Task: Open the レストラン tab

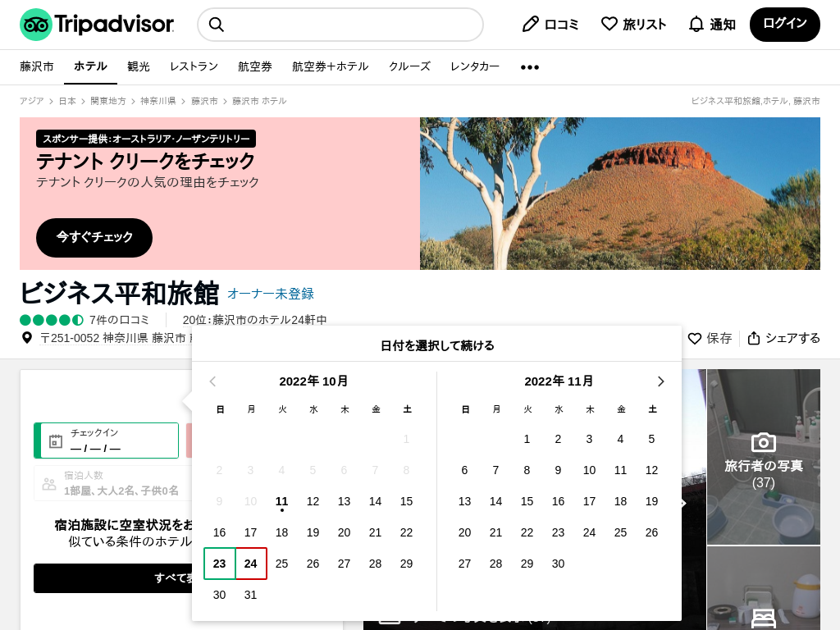Action: point(194,66)
